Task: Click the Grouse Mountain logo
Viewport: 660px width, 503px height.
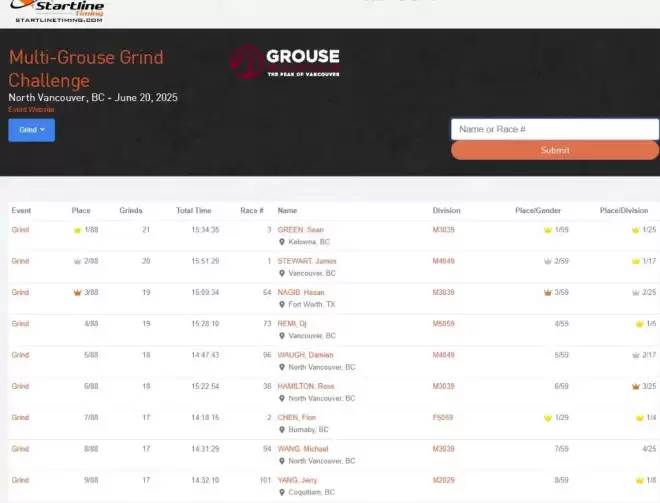Action: (x=285, y=62)
